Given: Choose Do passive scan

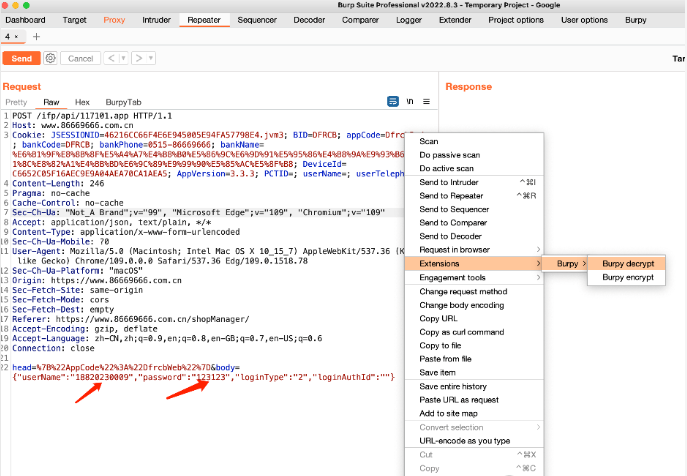Looking at the screenshot, I should pyautogui.click(x=474, y=155).
